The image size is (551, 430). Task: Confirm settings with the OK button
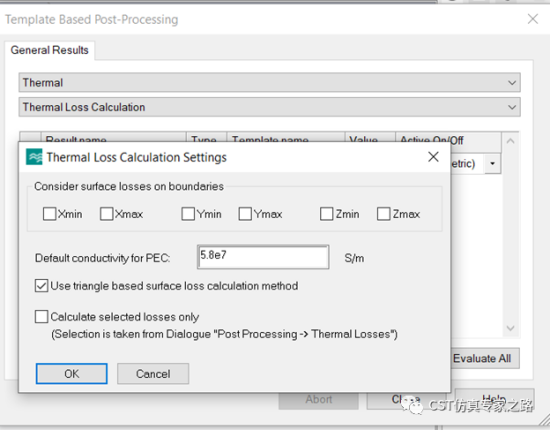(72, 374)
